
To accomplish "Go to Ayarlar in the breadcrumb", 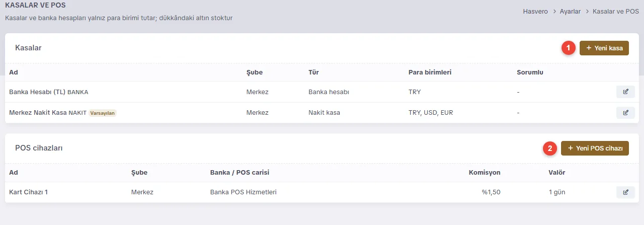I will click(x=570, y=11).
